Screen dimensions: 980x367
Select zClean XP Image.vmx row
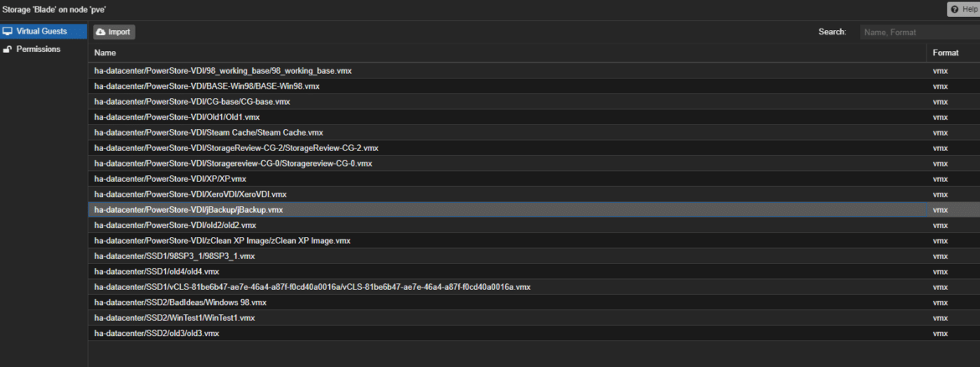click(x=534, y=240)
